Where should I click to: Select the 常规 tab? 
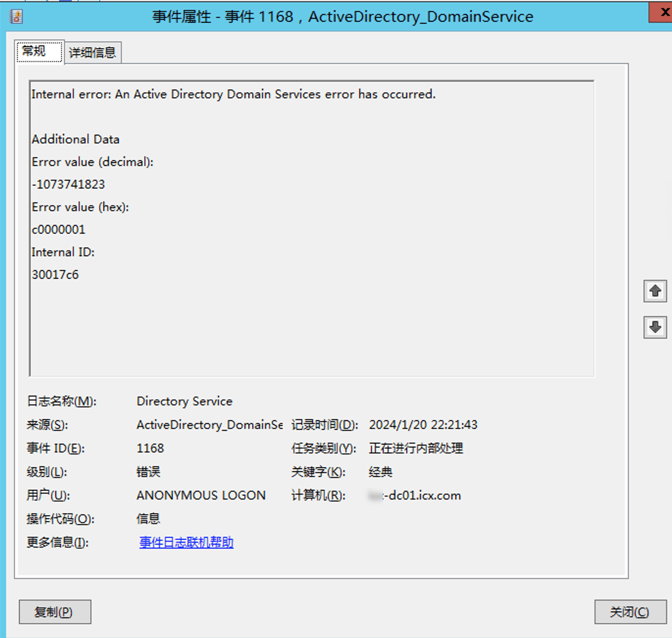pyautogui.click(x=39, y=51)
